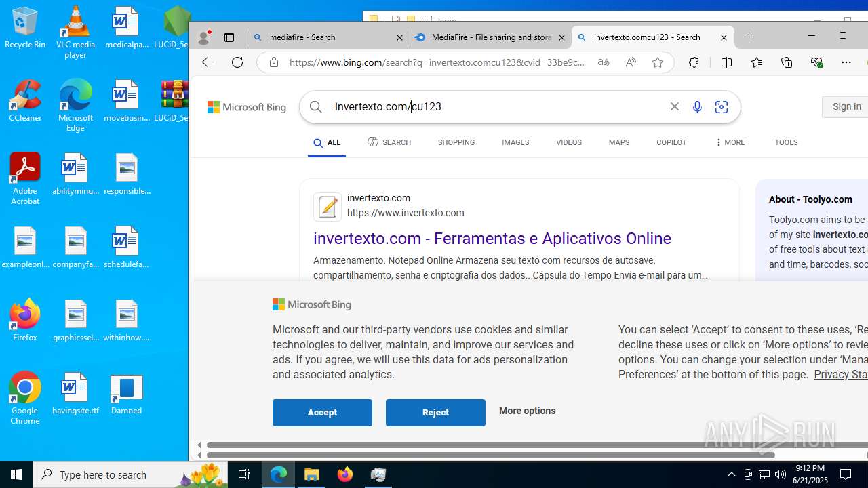The height and width of the screenshot is (488, 868).
Task: Switch to MAPS results
Action: 619,142
